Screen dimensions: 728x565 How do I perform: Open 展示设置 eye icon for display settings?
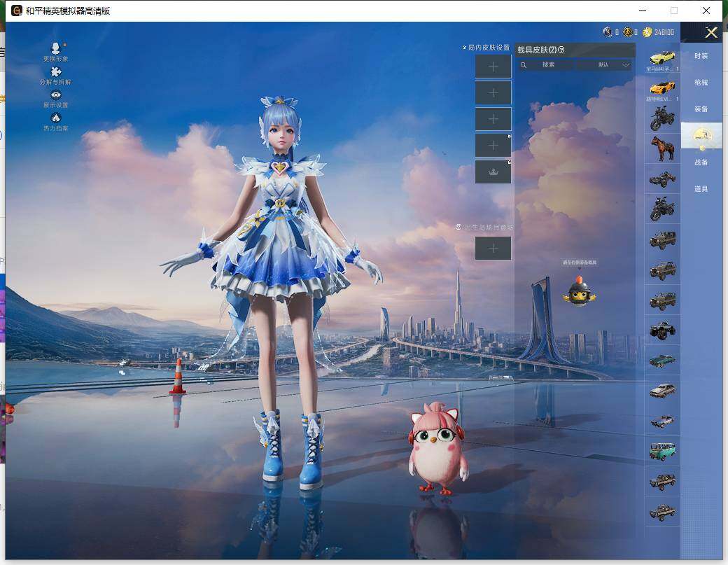56,95
